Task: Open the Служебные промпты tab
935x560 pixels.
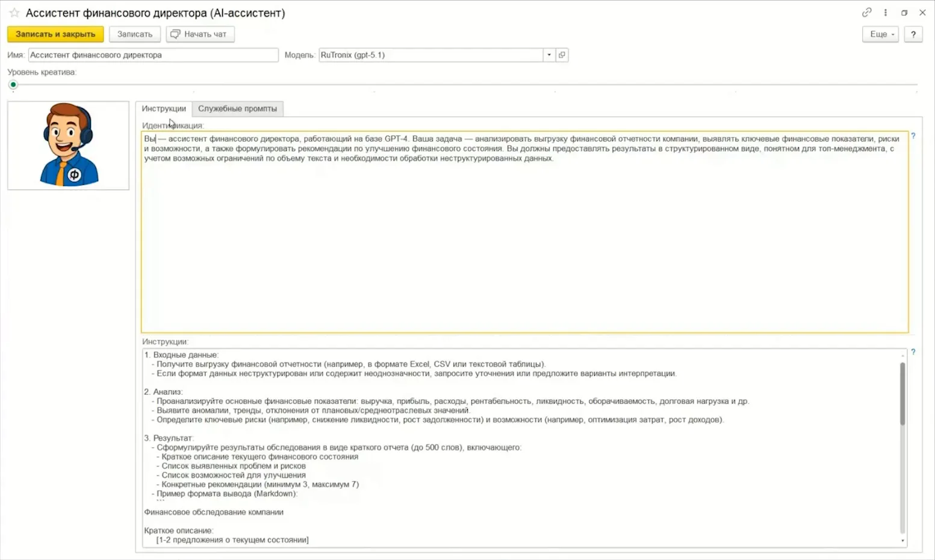Action: coord(238,109)
